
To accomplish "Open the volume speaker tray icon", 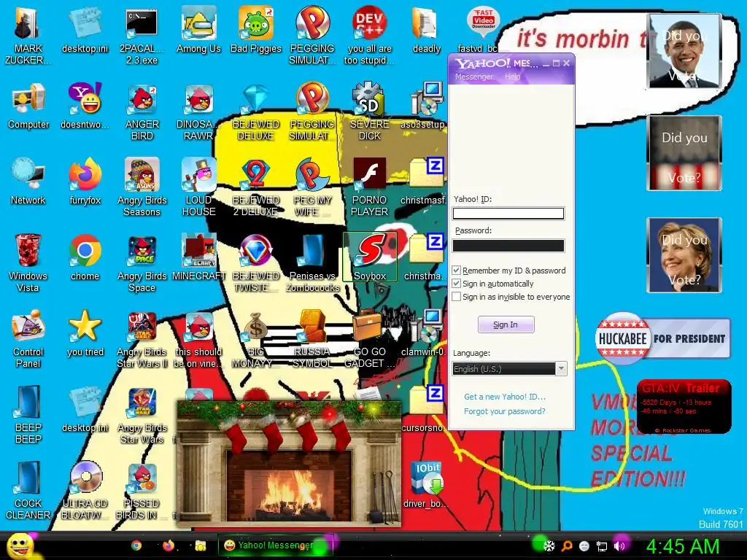I will pyautogui.click(x=619, y=546).
